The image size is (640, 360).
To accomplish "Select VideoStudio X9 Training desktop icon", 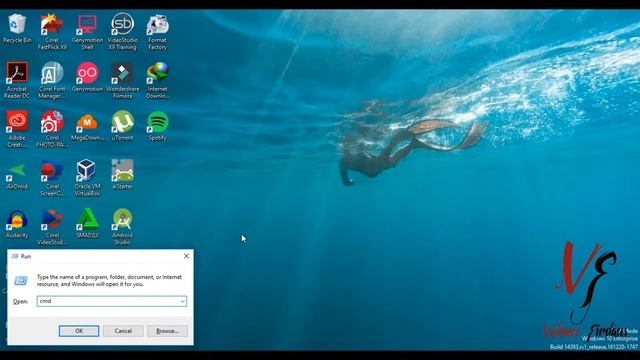I will pos(122,32).
